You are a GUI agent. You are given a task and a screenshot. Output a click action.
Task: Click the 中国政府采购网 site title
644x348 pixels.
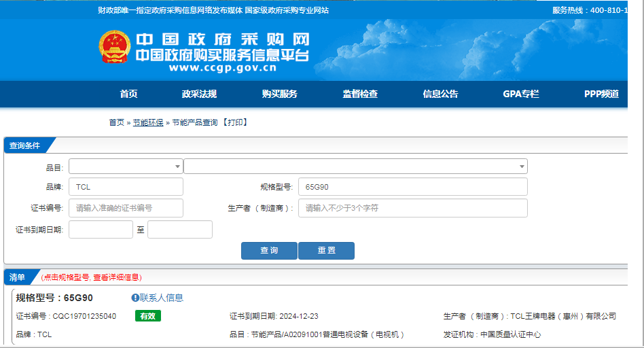click(x=223, y=39)
